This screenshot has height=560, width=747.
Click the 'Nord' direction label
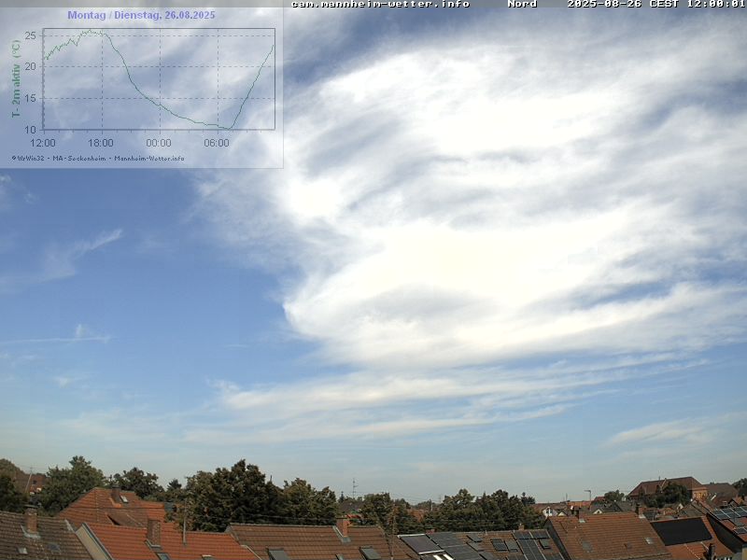(x=522, y=4)
